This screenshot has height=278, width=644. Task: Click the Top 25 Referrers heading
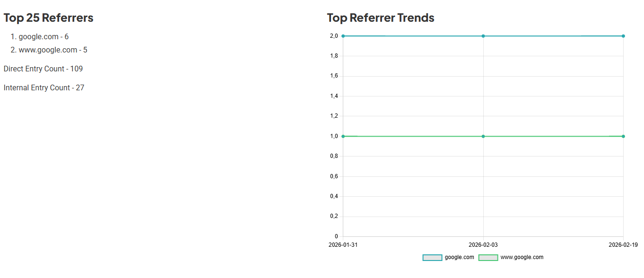point(48,18)
